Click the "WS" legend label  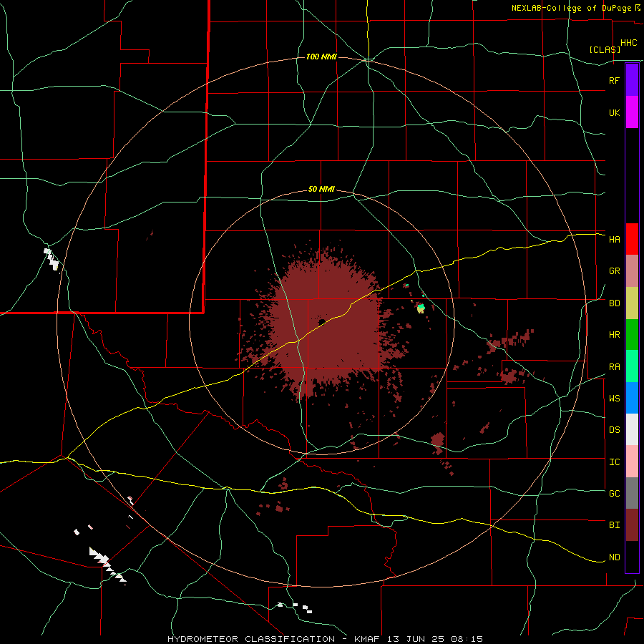click(615, 399)
